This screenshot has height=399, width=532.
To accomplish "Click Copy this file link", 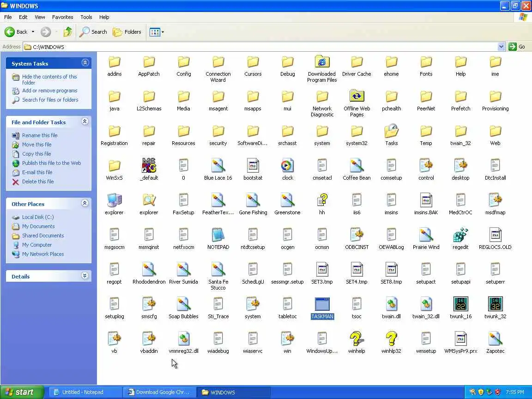I will pos(36,154).
